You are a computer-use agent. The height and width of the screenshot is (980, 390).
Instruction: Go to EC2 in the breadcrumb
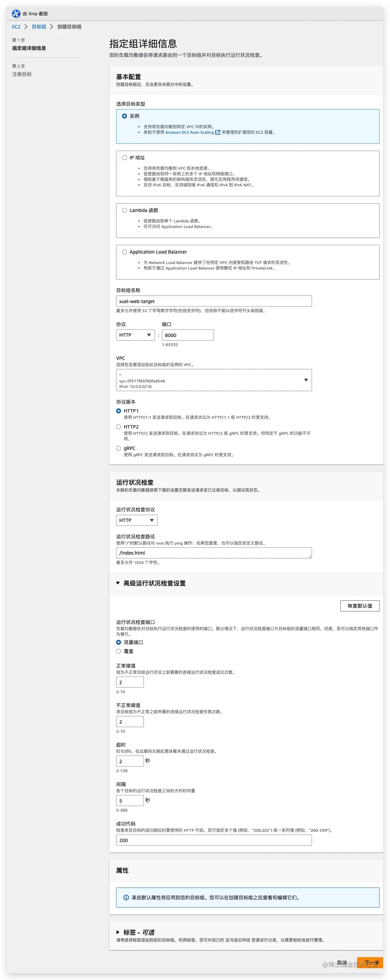16,27
